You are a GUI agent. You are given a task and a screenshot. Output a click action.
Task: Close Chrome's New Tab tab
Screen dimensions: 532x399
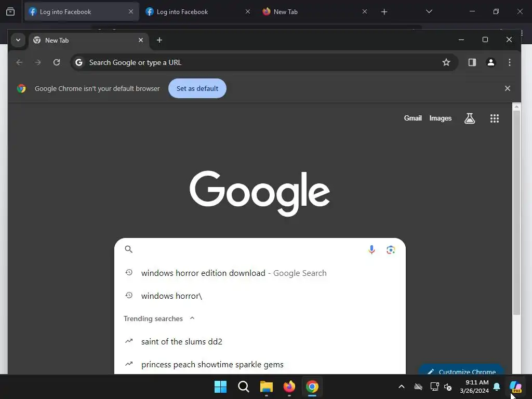[140, 40]
